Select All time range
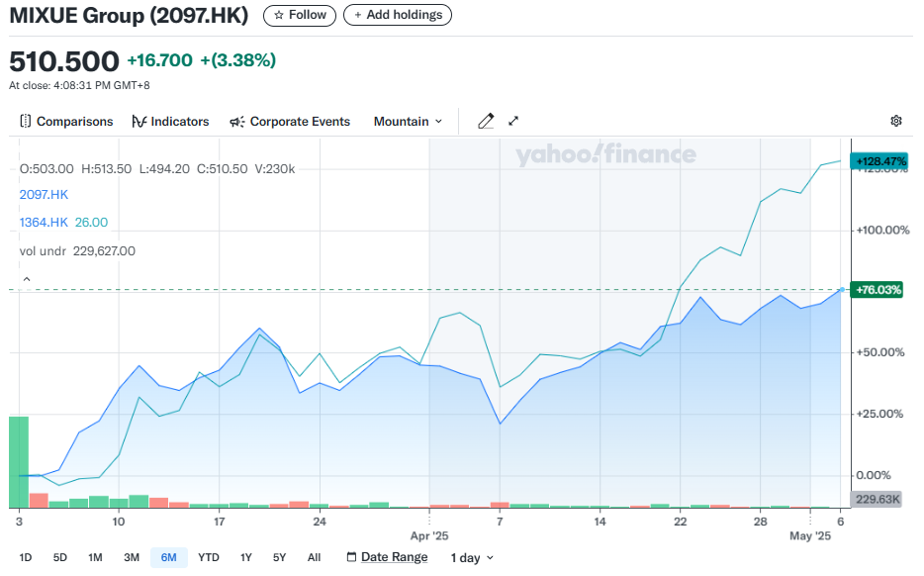The height and width of the screenshot is (576, 924). click(x=314, y=557)
